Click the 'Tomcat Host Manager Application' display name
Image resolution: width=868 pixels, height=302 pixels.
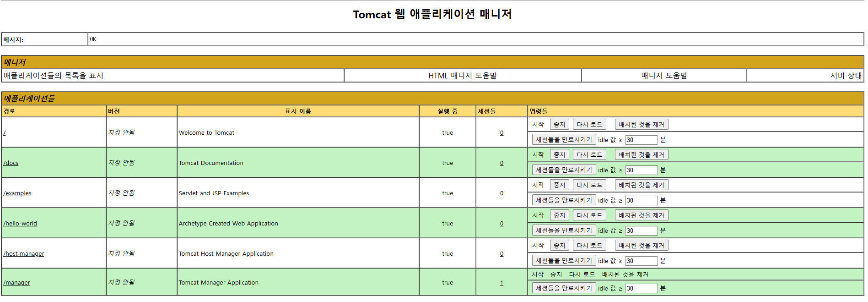point(226,254)
